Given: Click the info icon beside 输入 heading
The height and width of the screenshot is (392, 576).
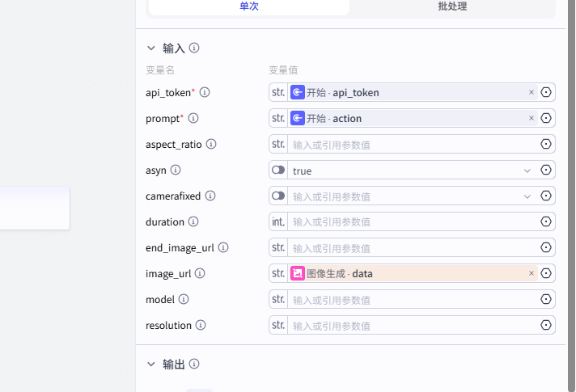Looking at the screenshot, I should click(x=194, y=48).
